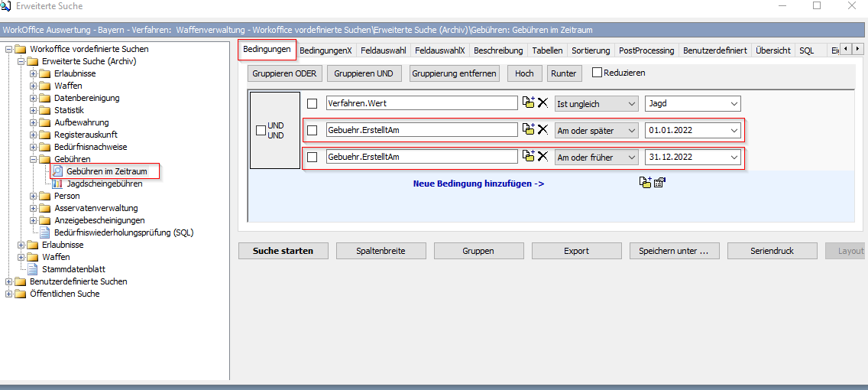Viewport: 868px width, 390px height.
Task: Enable the Reduzieren checkbox
Action: point(597,73)
